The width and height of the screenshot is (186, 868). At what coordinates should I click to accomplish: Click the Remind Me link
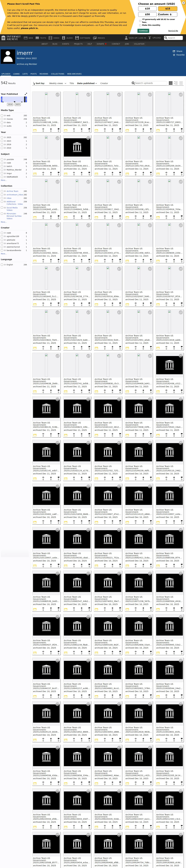(173, 31)
